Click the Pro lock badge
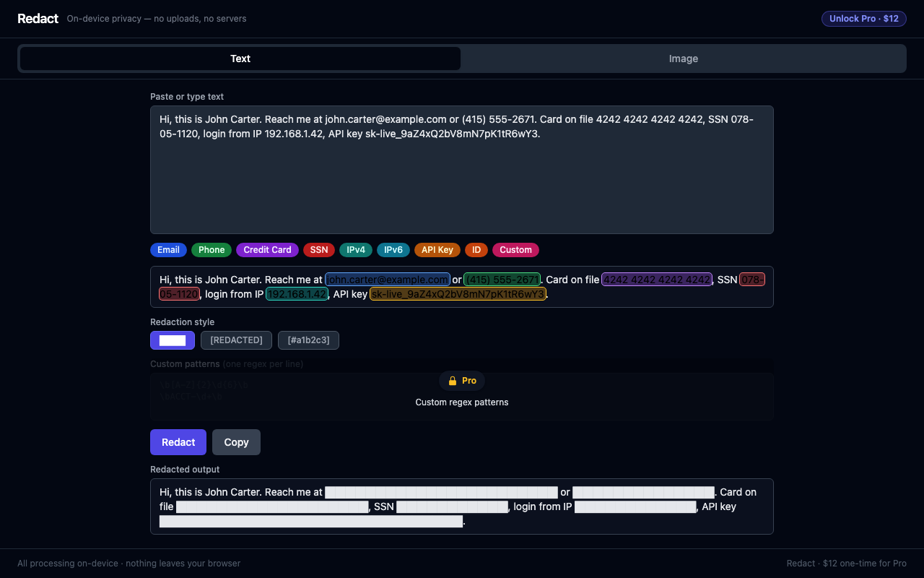Screen dimensions: 924x578 point(462,381)
